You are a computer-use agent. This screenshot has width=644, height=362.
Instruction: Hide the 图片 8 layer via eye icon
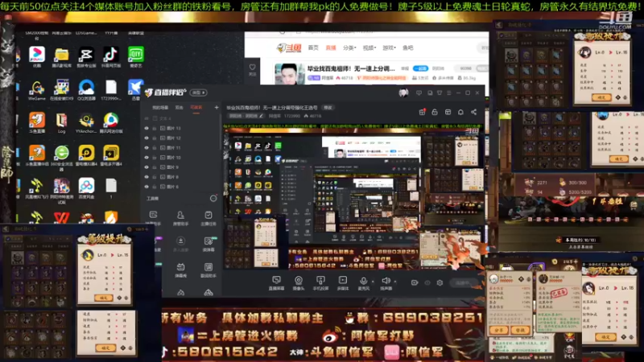coord(147,177)
